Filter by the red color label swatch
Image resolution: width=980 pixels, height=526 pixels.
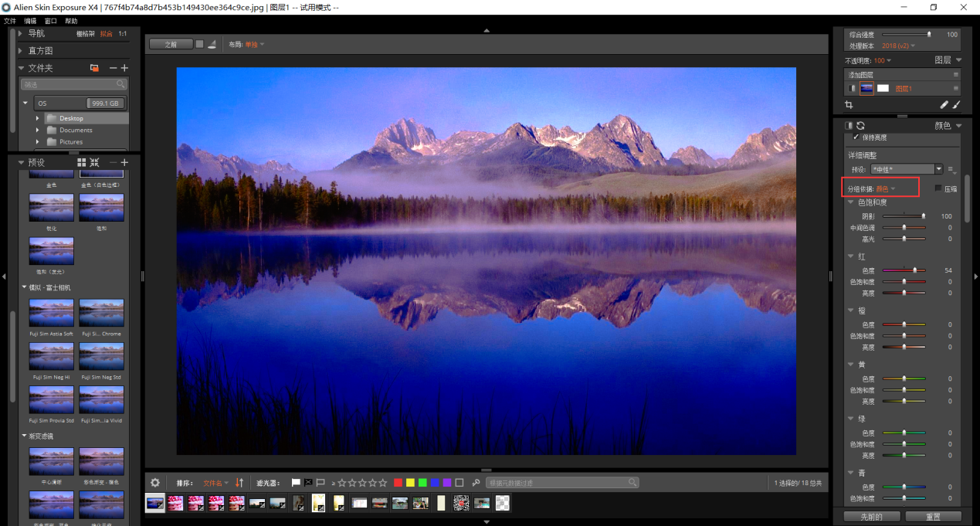click(x=398, y=483)
